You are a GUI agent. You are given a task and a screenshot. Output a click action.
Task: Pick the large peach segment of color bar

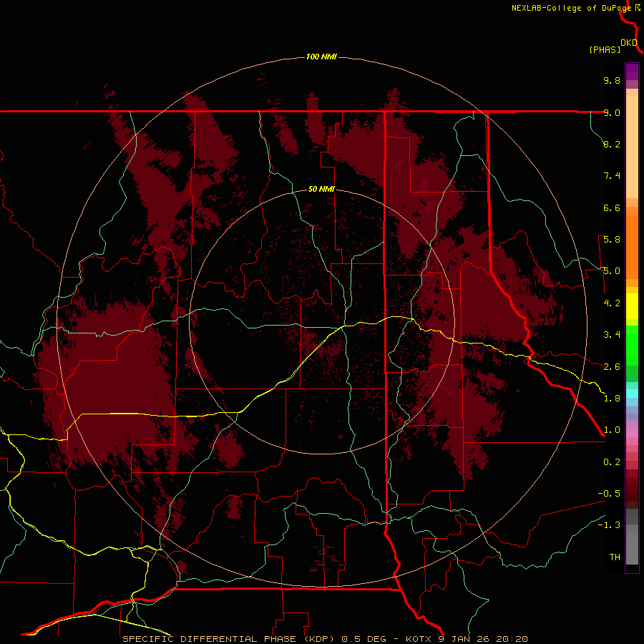tap(632, 147)
